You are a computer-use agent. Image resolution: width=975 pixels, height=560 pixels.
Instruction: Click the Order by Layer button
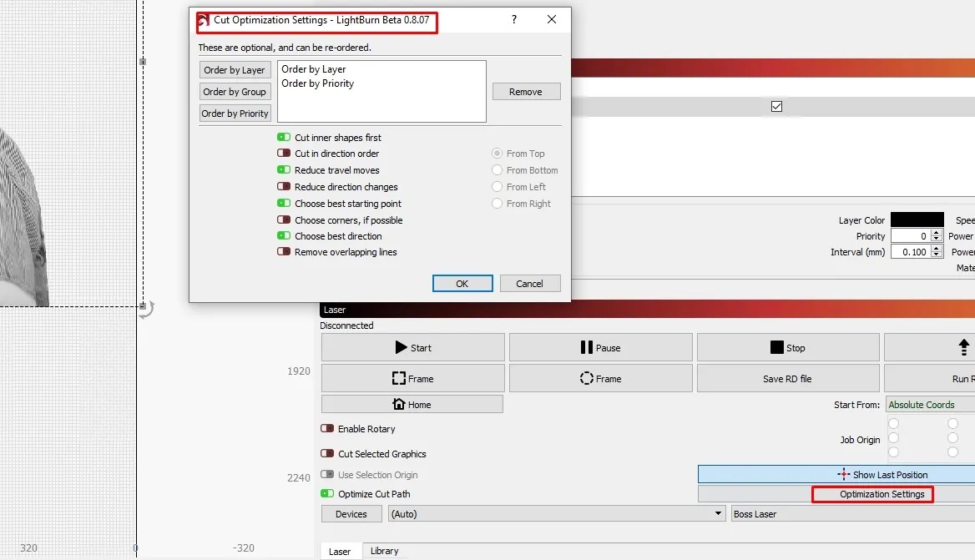[x=235, y=69]
